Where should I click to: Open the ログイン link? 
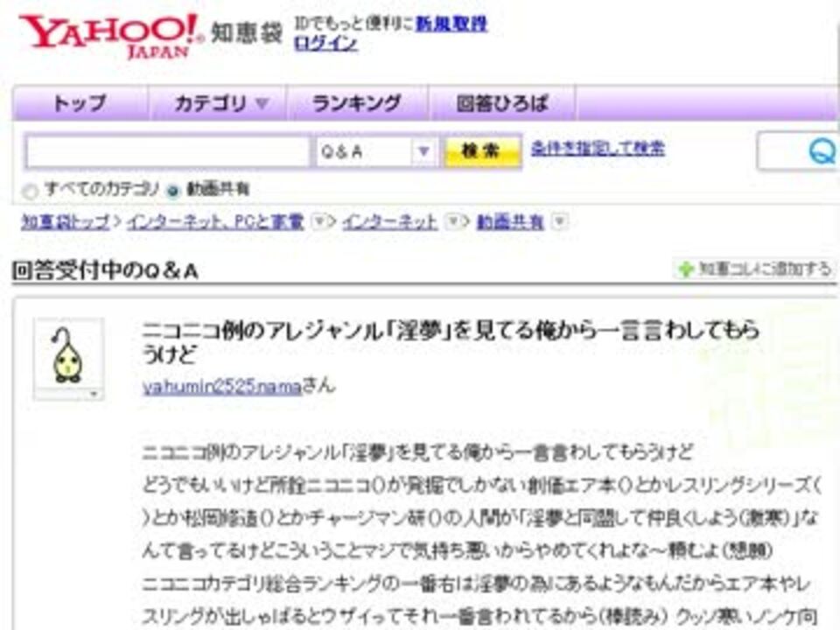[x=325, y=44]
